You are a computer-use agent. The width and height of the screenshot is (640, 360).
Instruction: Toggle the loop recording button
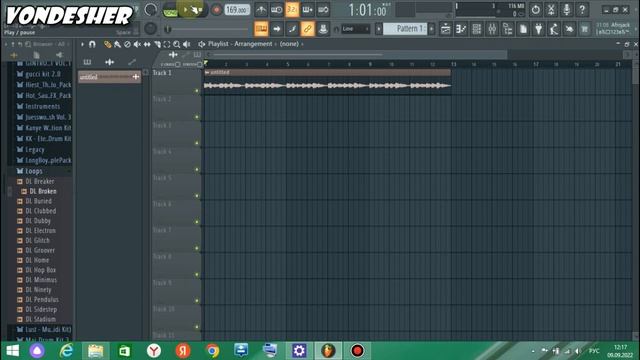[x=323, y=9]
